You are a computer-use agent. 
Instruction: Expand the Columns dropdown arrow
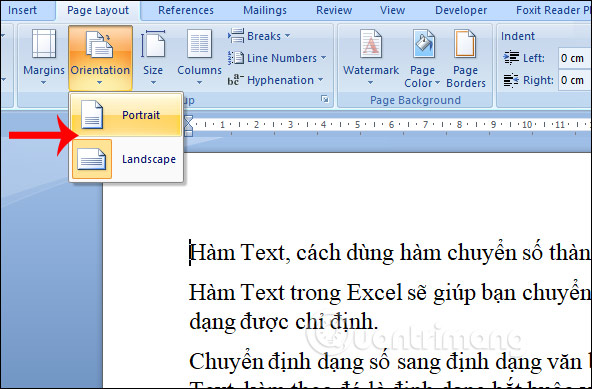coord(199,82)
